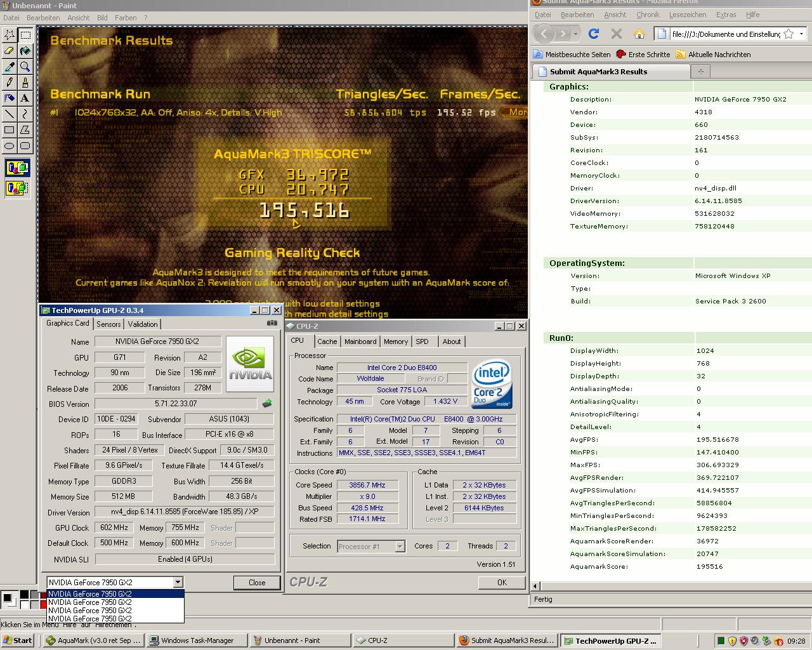Screen dimensions: 812x650
Task: Switch to the CPU-Z Cache tab
Action: tap(327, 342)
